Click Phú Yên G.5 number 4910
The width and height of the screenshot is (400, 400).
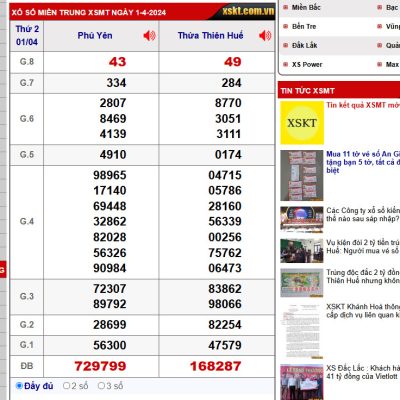coord(113,155)
